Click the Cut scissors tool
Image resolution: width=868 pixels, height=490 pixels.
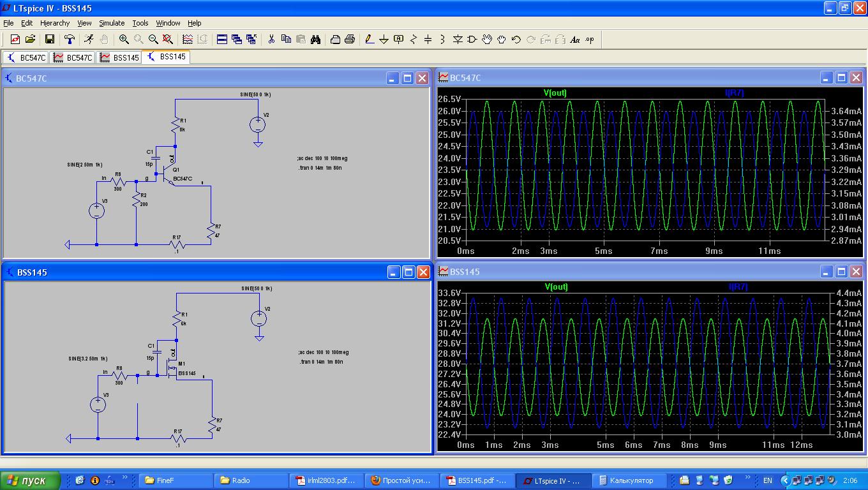coord(271,40)
